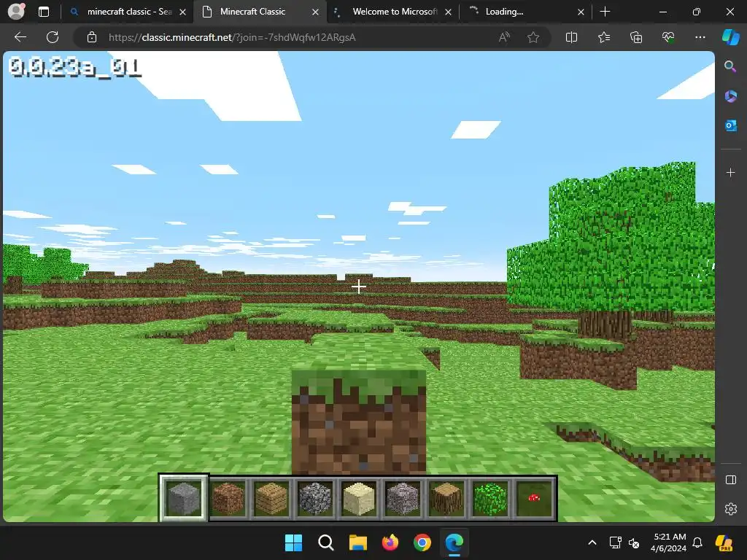The width and height of the screenshot is (747, 560).
Task: Launch Firefox from taskbar
Action: coord(390,542)
